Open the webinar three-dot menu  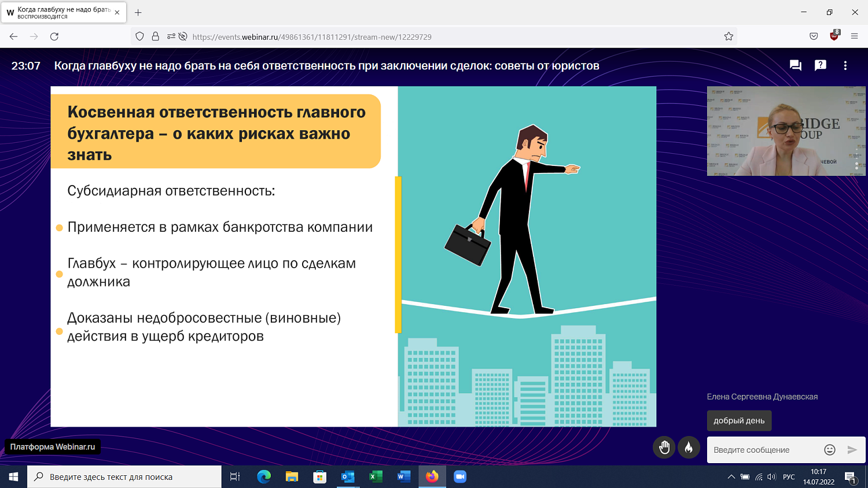(845, 65)
